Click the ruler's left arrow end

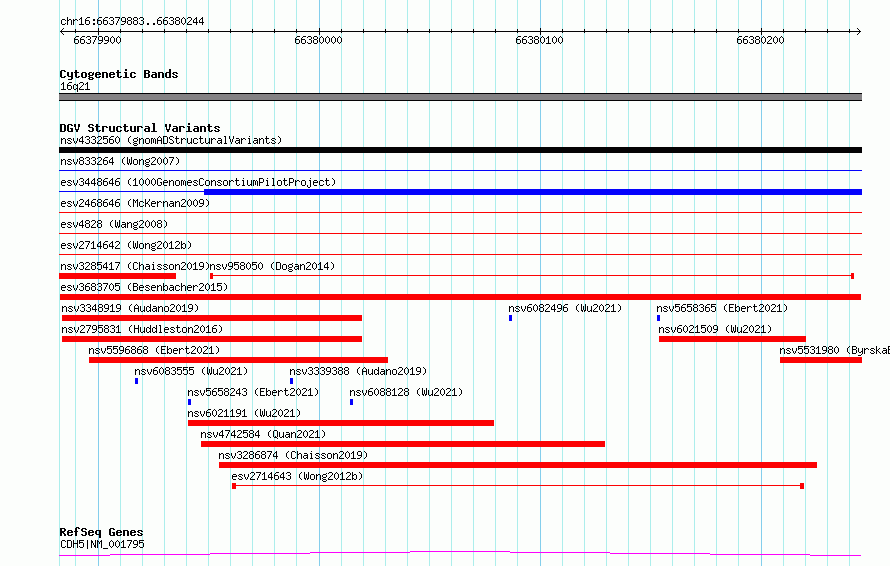click(x=62, y=32)
